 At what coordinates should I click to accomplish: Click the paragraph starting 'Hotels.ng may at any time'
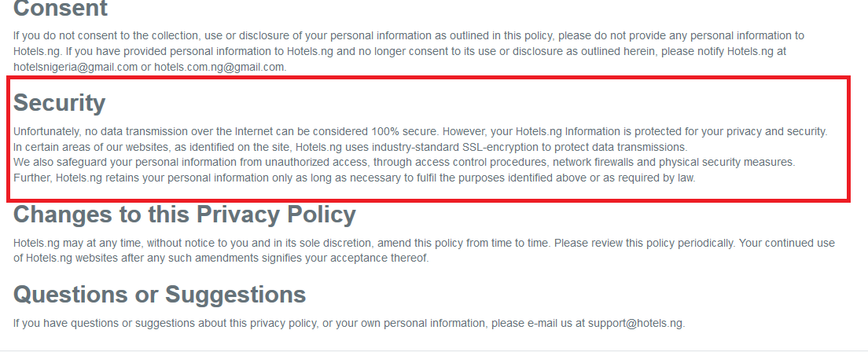[x=424, y=250]
